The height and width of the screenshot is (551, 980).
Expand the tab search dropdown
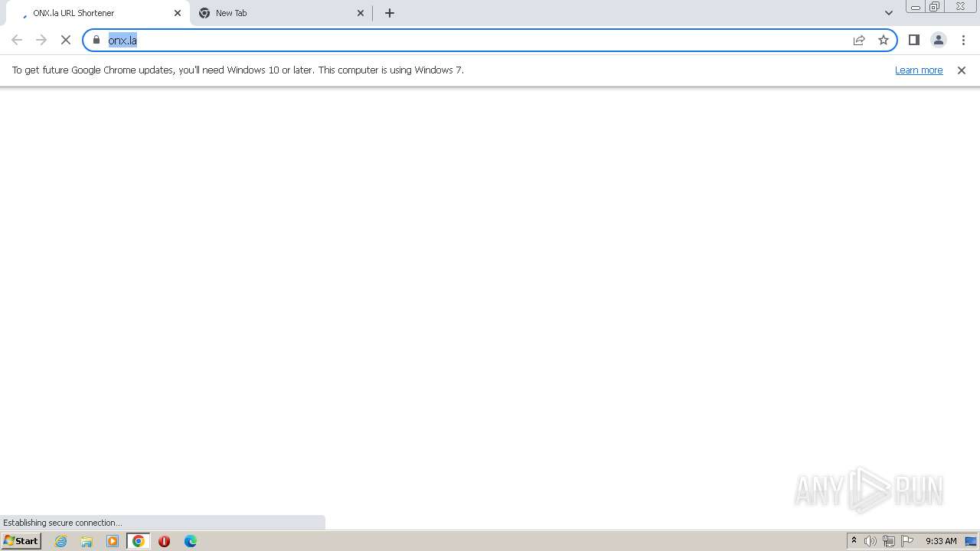coord(889,13)
